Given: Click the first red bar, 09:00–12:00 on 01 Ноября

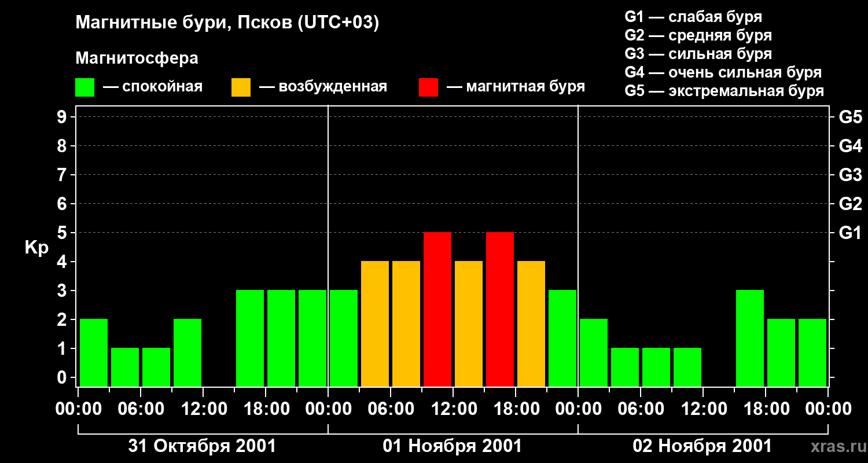Looking at the screenshot, I should click(x=437, y=309).
